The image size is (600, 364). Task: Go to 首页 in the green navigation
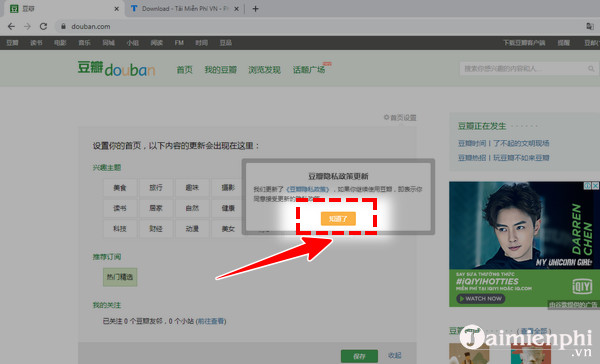184,70
